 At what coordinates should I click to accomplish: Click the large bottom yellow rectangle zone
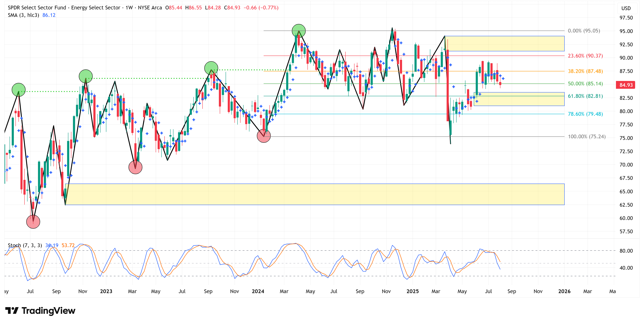pyautogui.click(x=315, y=194)
